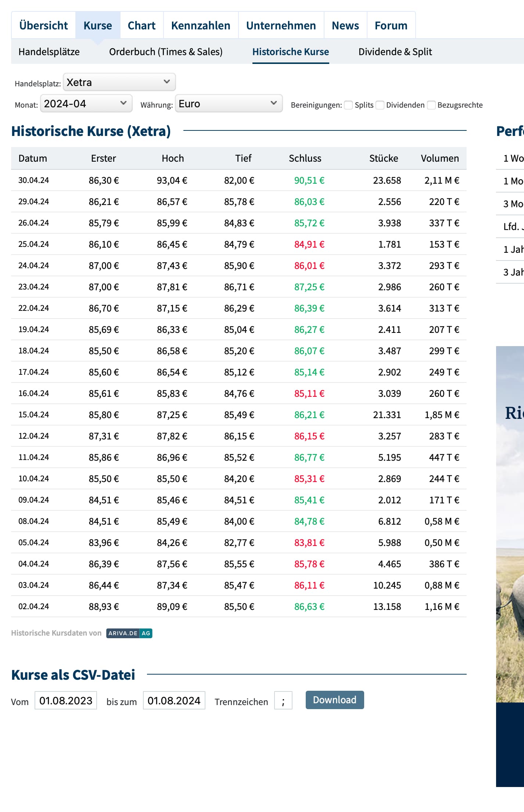The height and width of the screenshot is (812, 524).
Task: Click shares count 6.812
Action: (390, 521)
